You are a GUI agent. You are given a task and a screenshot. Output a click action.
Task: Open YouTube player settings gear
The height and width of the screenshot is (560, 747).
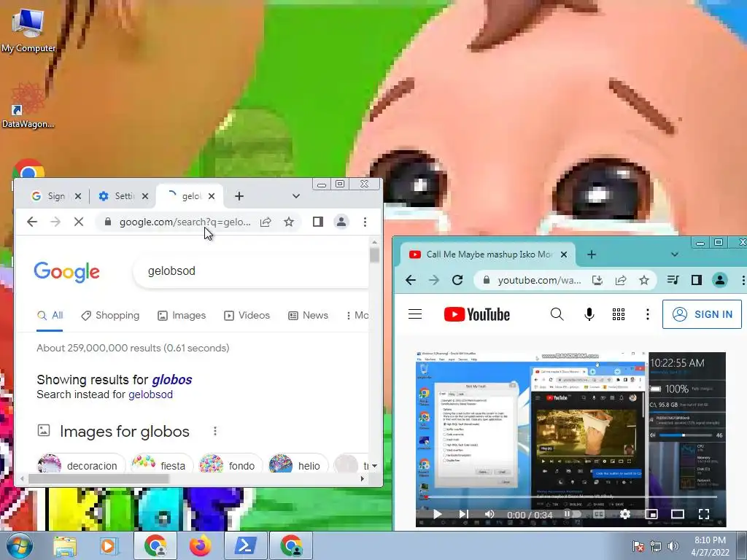(x=625, y=514)
